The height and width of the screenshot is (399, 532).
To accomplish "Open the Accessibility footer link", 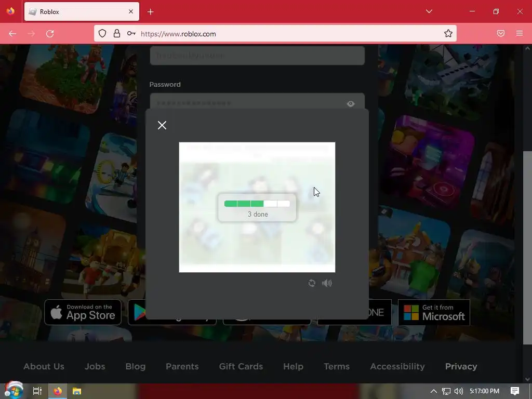I will tap(397, 366).
